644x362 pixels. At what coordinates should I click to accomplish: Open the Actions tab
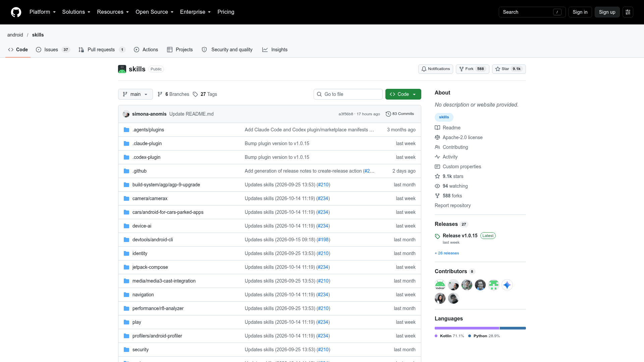[146, 50]
